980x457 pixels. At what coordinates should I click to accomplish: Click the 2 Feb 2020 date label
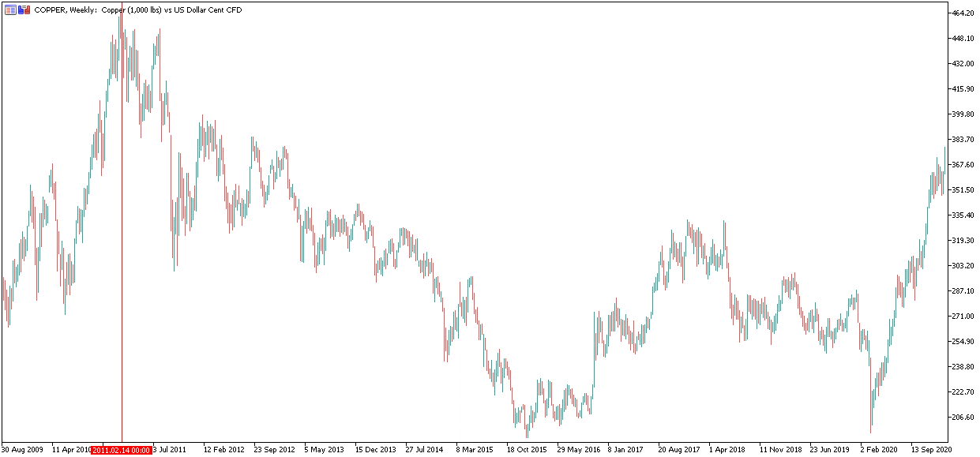coord(880,450)
